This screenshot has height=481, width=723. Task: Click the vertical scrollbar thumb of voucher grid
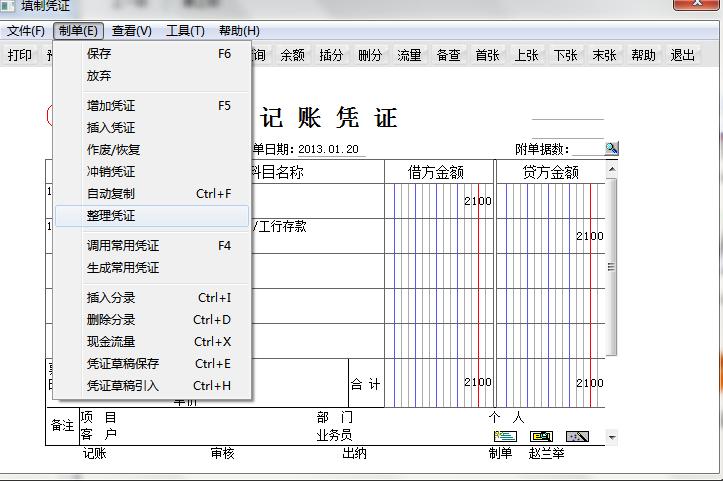[612, 267]
